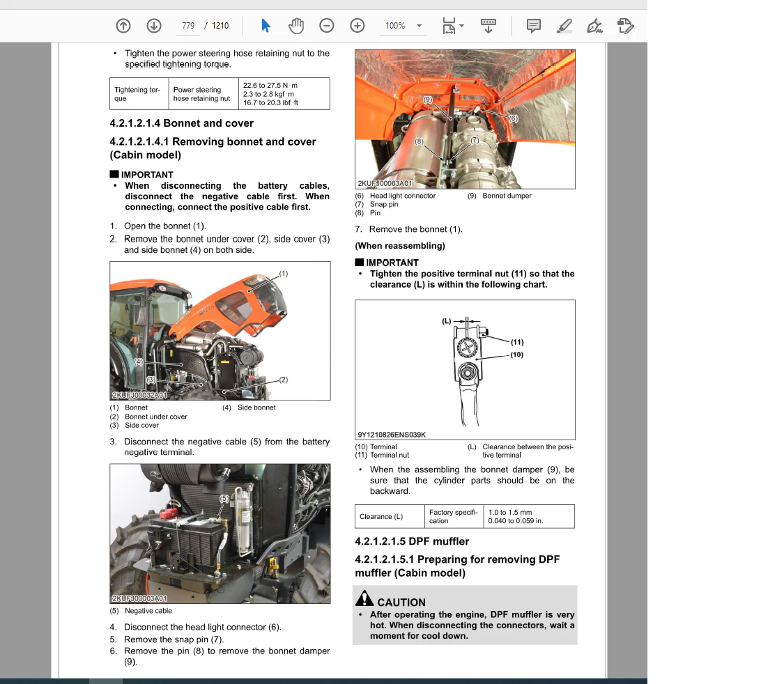Viewport: 784px width, 684px height.
Task: Click the battery negative cable photo
Action: 220,533
